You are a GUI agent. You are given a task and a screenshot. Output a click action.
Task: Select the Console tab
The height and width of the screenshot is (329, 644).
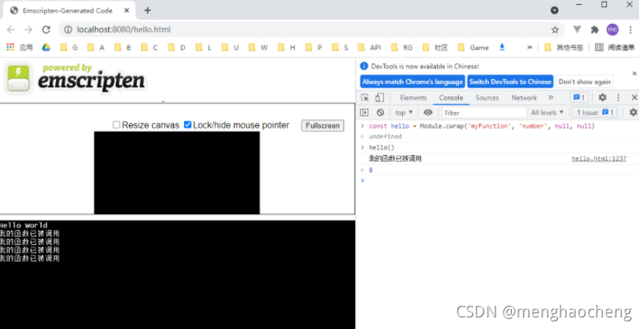point(451,97)
